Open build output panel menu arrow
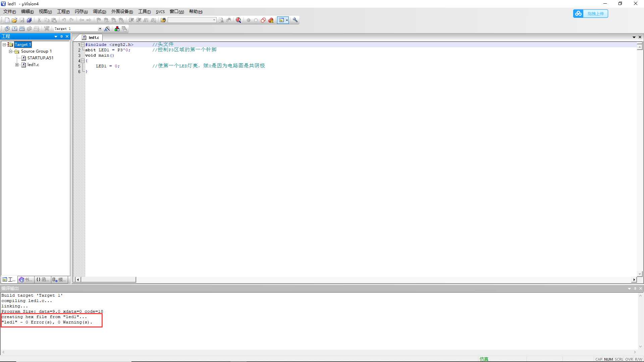This screenshot has height=362, width=644. (629, 289)
